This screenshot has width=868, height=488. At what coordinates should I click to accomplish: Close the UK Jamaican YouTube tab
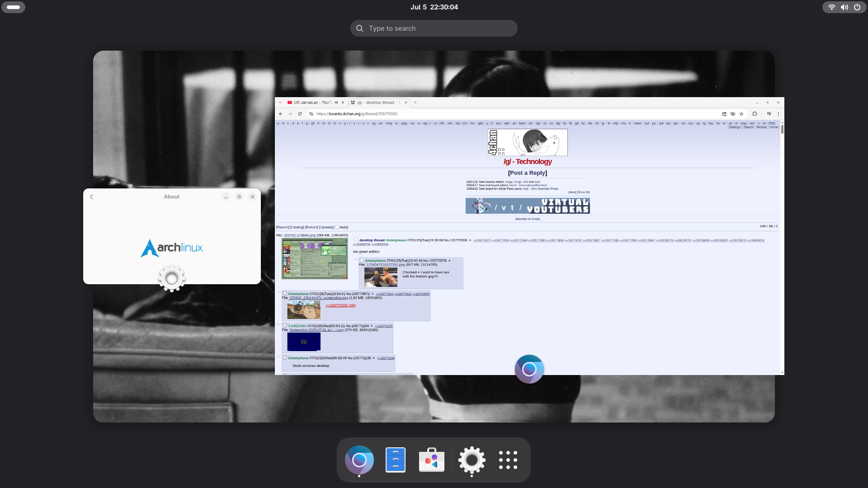343,103
